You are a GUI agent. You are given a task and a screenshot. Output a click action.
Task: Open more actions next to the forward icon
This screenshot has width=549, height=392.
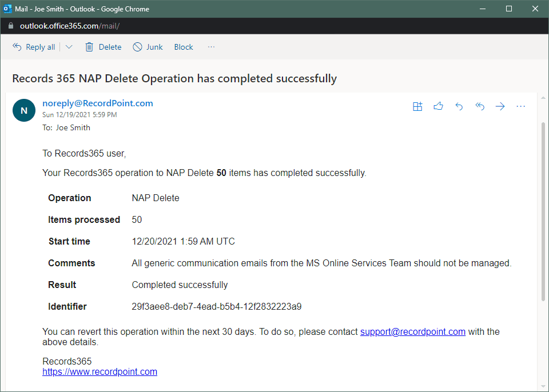520,106
